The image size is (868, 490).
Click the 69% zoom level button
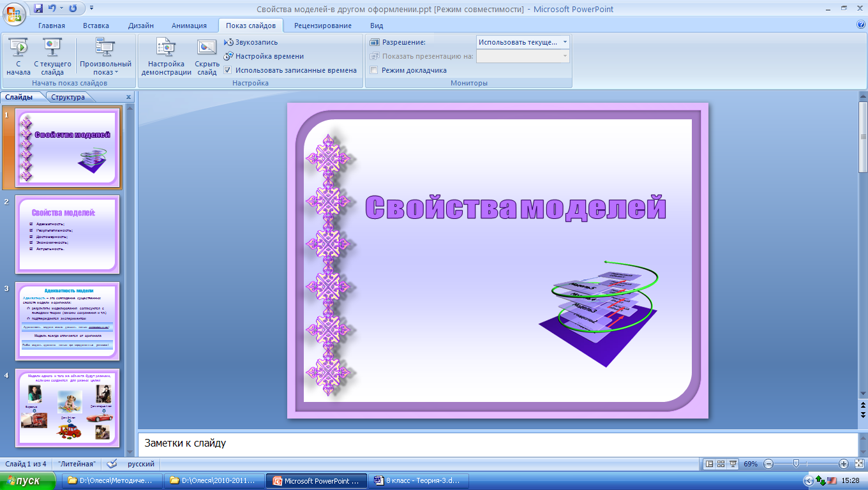751,464
